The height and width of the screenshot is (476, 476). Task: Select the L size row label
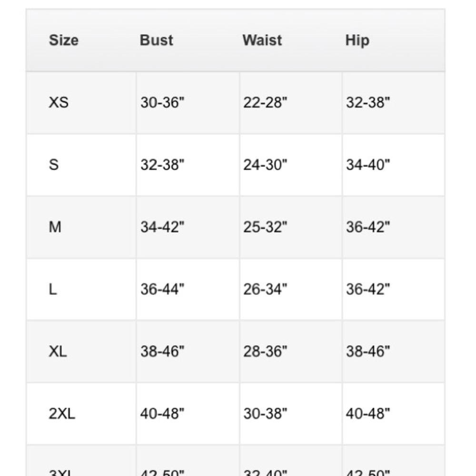pos(53,289)
